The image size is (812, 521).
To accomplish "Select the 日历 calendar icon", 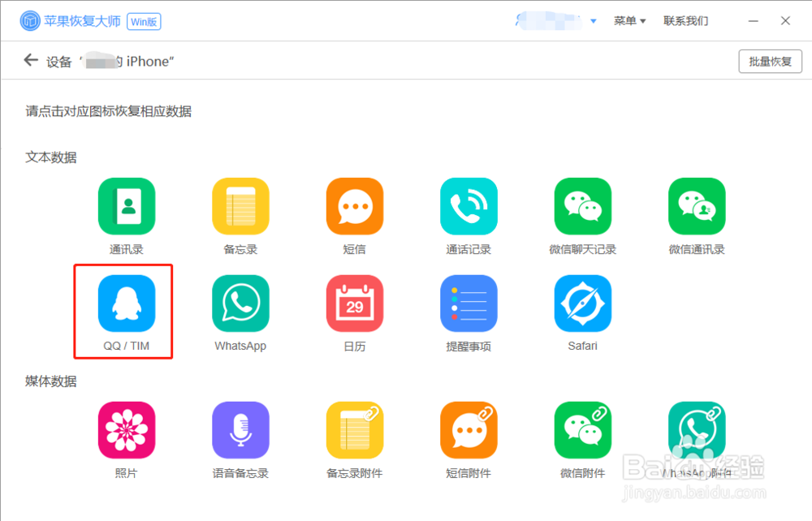I will (355, 304).
